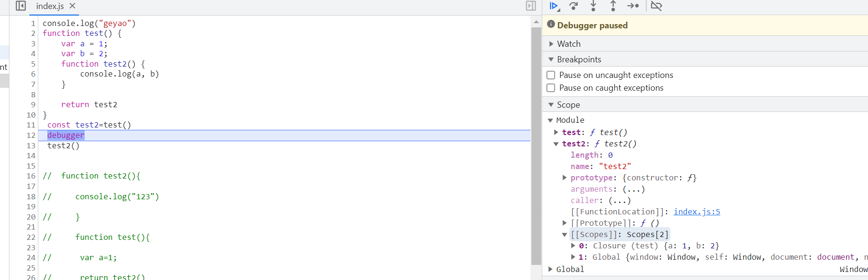Viewport: 868px width, 280px height.
Task: Collapse the Breakpoints section
Action: pos(551,59)
